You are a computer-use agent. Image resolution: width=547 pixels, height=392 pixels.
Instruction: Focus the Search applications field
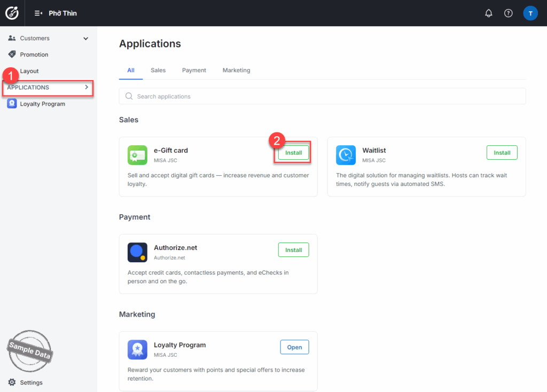(x=322, y=97)
